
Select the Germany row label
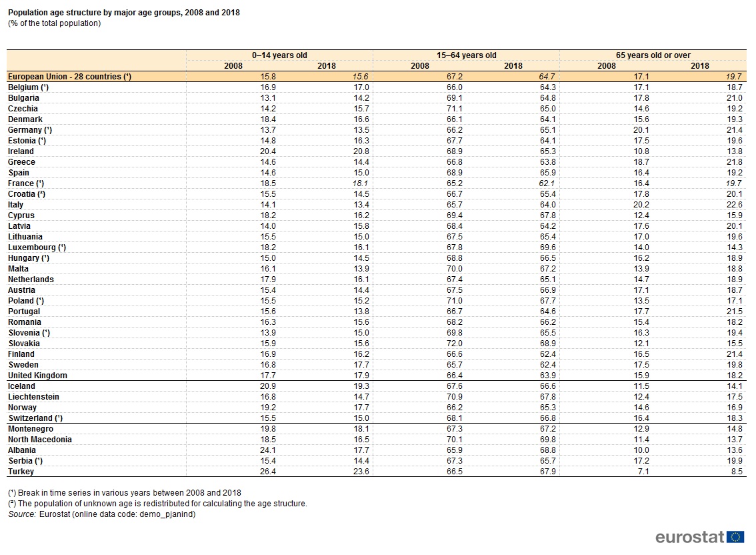30,130
